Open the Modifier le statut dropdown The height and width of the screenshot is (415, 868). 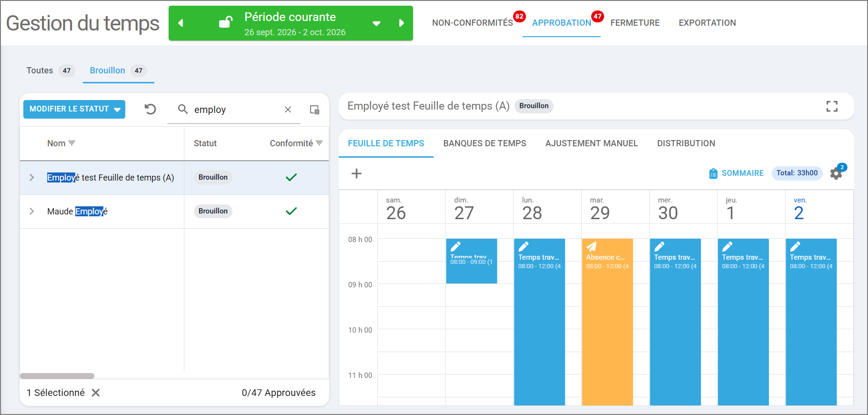coord(74,109)
